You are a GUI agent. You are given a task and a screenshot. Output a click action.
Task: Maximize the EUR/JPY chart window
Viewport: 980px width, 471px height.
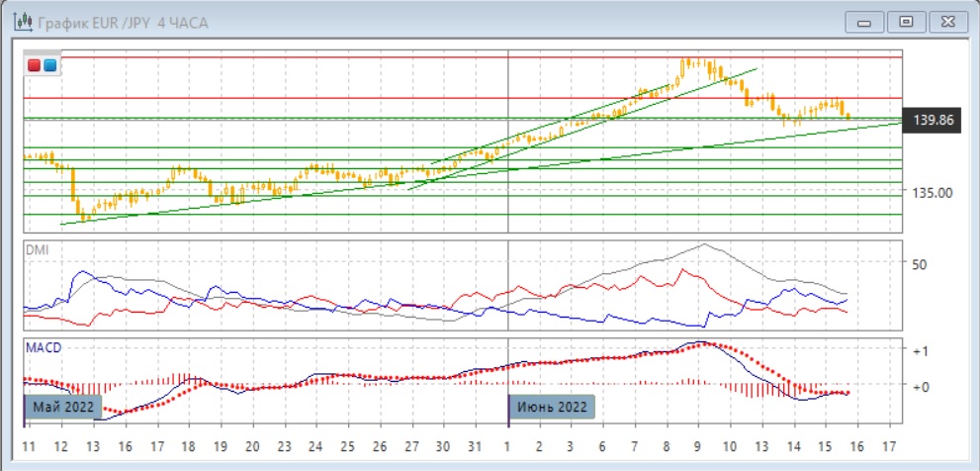[x=906, y=23]
